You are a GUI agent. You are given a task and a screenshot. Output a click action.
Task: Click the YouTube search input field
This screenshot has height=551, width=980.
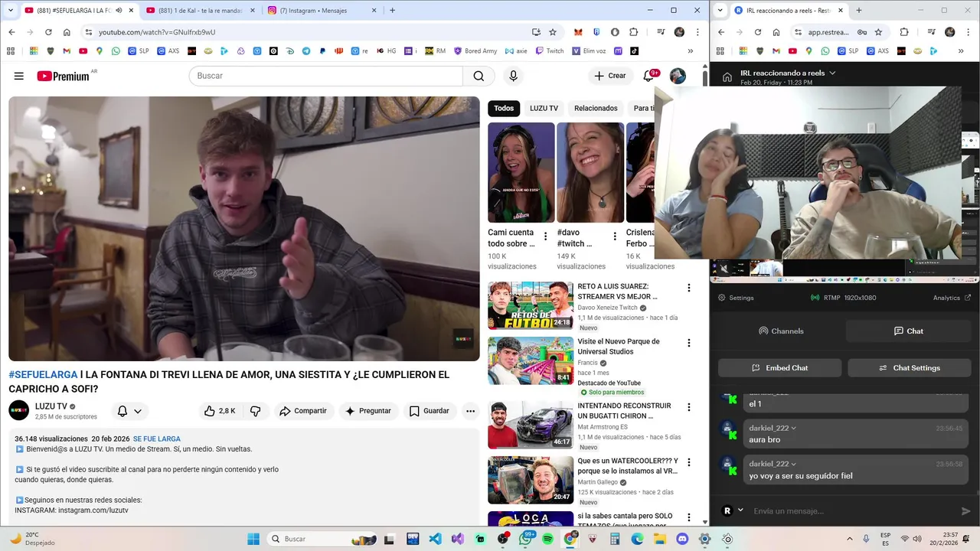click(x=326, y=76)
